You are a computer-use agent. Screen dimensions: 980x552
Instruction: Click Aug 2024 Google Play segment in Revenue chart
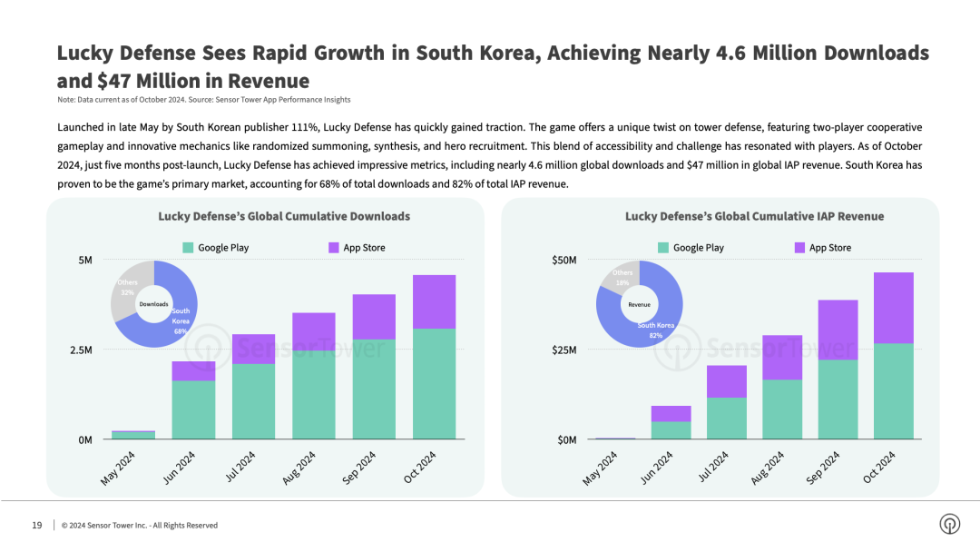pyautogui.click(x=782, y=409)
